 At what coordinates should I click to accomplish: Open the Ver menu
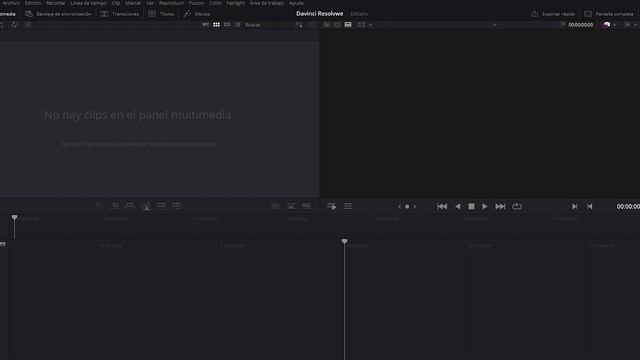coord(150,3)
